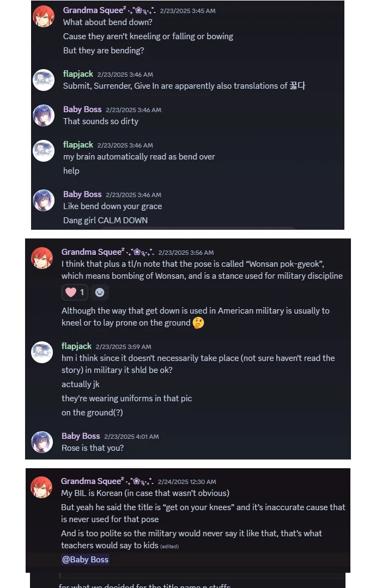Viewport: 376px width, 588px height.
Task: Click flapjack's avatar beside the "Submit, Surrender" message
Action: tap(44, 80)
